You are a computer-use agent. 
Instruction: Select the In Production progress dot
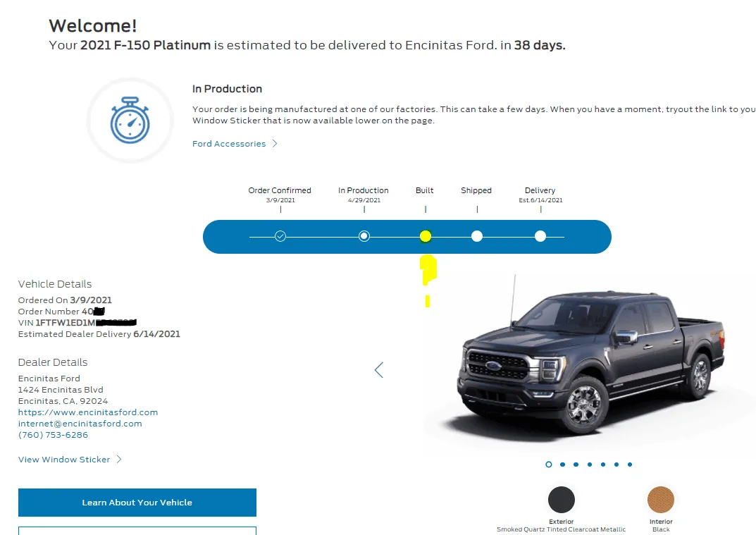(364, 236)
